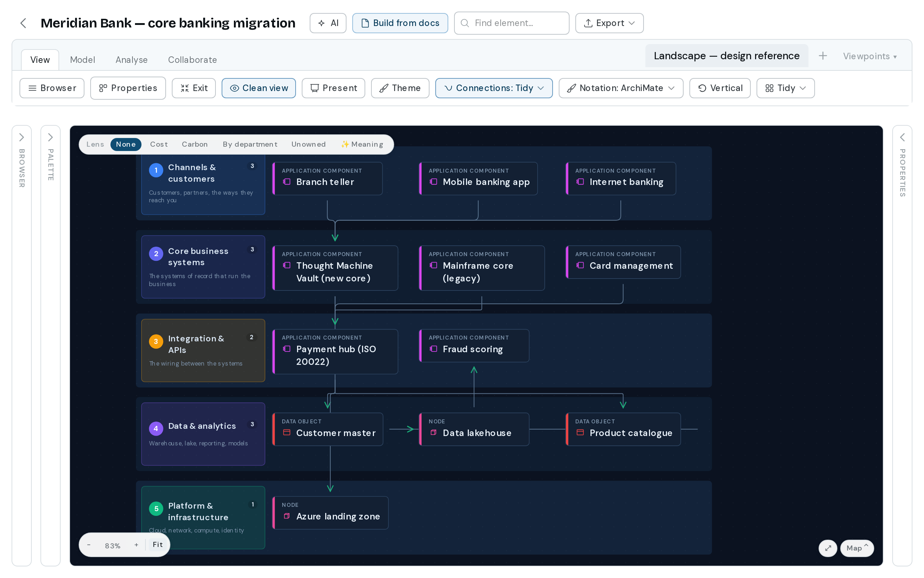This screenshot has height=578, width=924.
Task: Select the Data & analytics layer card
Action: [203, 434]
